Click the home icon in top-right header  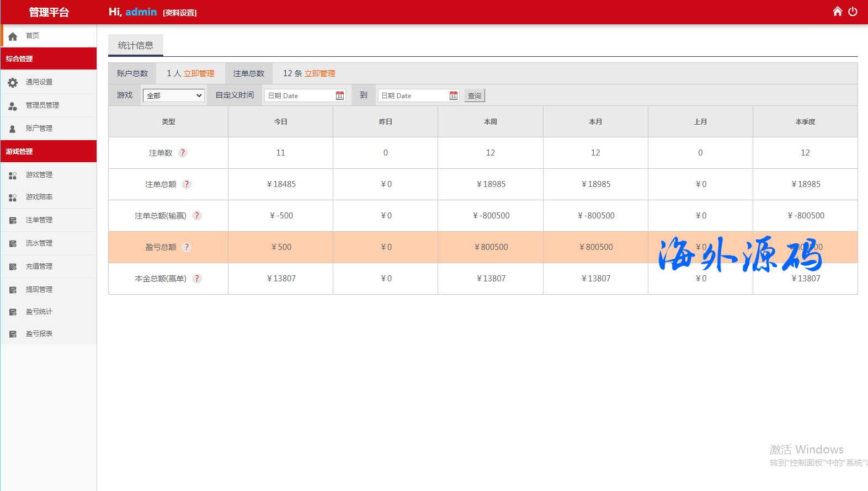837,12
